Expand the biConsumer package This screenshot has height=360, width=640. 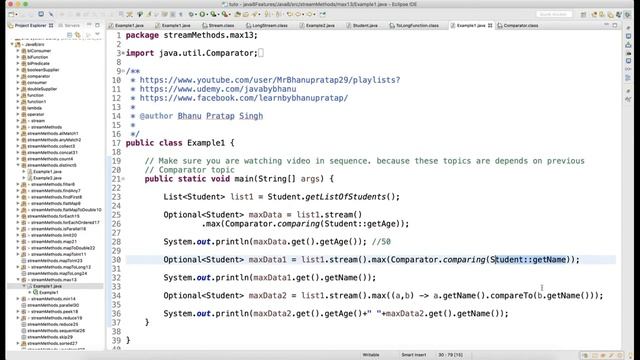pyautogui.click(x=18, y=51)
